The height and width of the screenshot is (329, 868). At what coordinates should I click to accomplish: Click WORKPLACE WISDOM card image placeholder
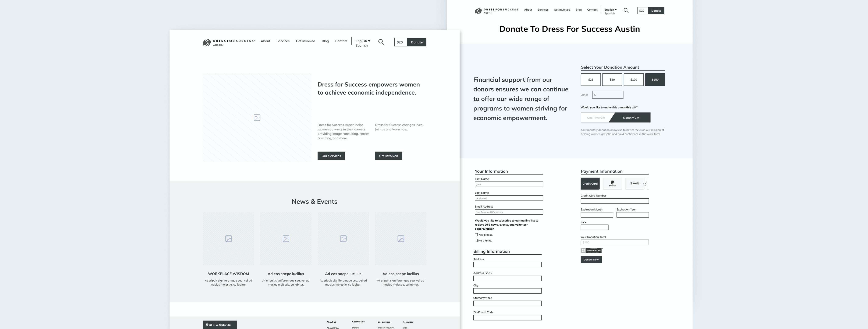pos(228,239)
